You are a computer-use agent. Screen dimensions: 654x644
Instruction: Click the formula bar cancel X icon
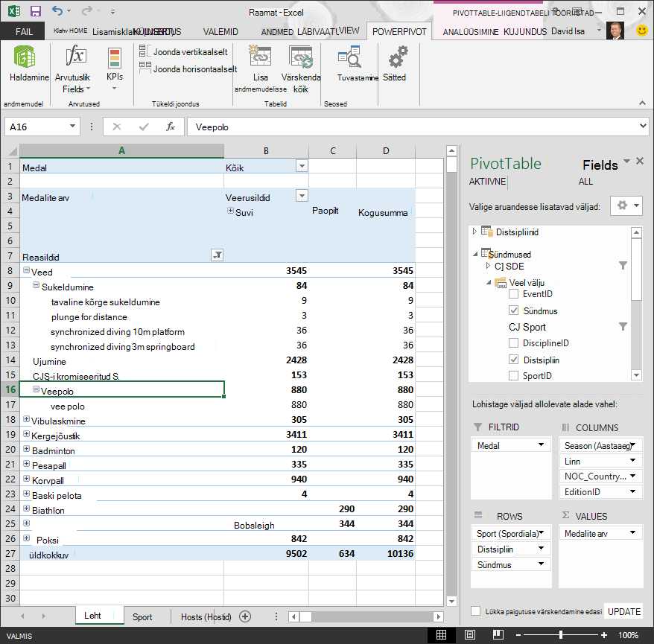pos(117,127)
